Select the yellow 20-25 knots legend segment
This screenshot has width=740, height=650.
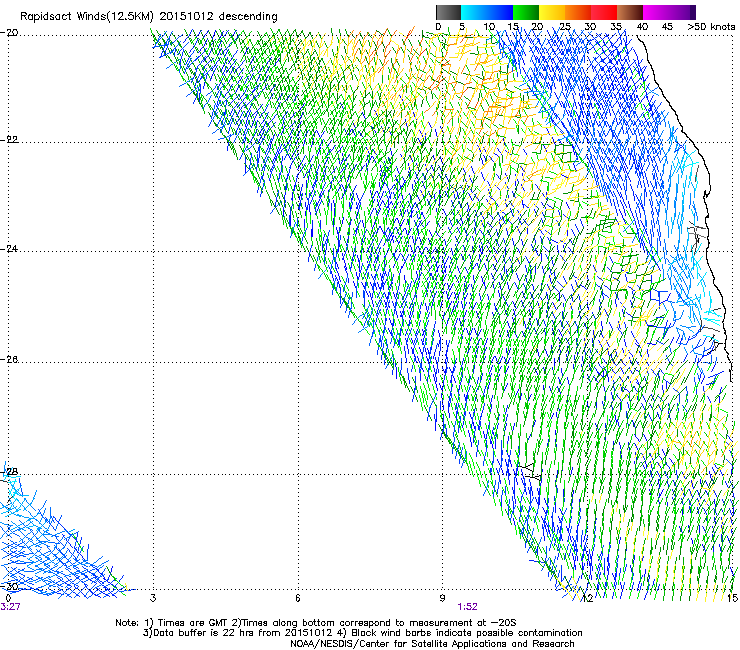(552, 12)
